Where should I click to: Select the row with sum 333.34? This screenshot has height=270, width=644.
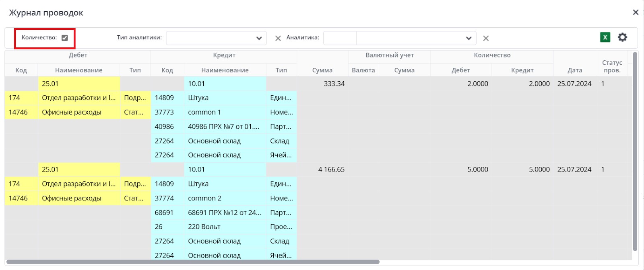(x=334, y=84)
